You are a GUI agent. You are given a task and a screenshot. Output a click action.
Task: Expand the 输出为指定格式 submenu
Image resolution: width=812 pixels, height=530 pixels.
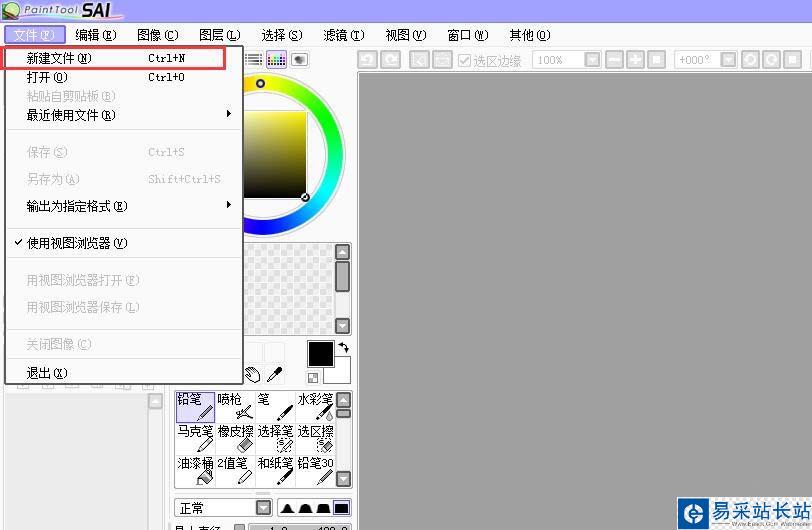pos(124,206)
